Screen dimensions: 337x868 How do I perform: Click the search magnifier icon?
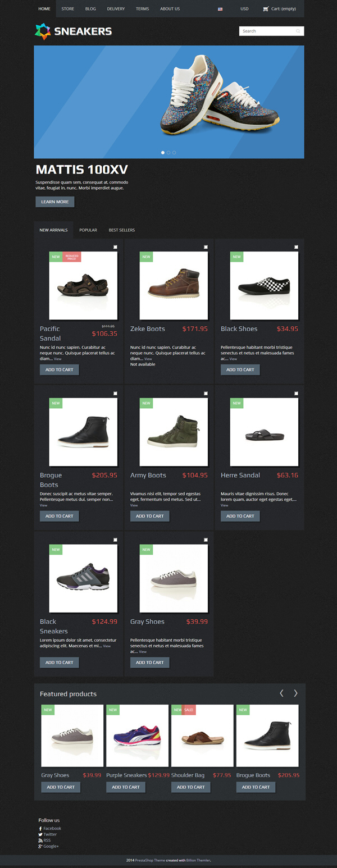298,31
